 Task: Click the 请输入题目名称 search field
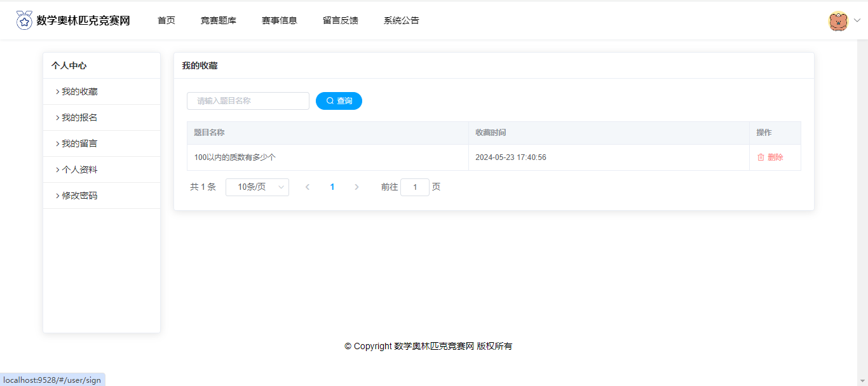click(x=248, y=101)
